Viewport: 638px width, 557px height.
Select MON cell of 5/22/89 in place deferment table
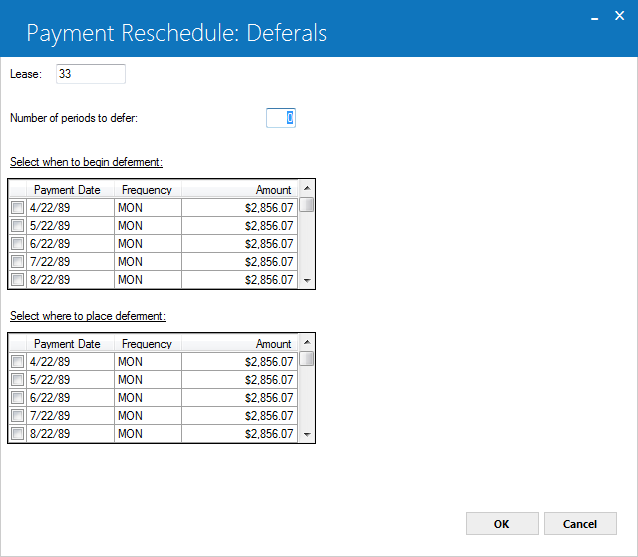pos(148,379)
